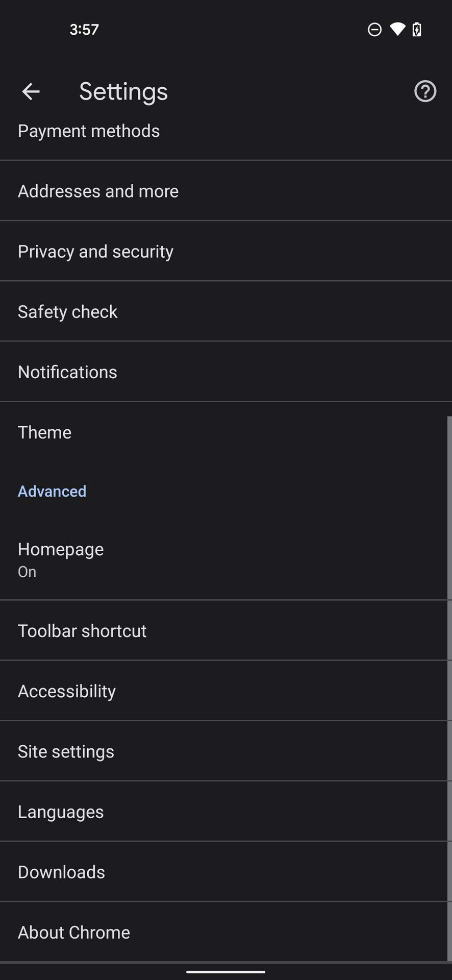This screenshot has width=452, height=980.
Task: Open Addresses and more
Action: point(98,191)
